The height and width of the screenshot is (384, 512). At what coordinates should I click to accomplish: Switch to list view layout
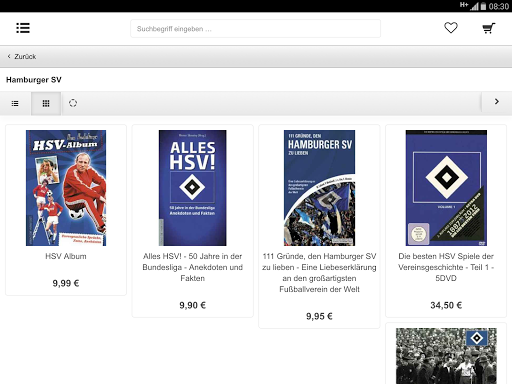click(15, 103)
